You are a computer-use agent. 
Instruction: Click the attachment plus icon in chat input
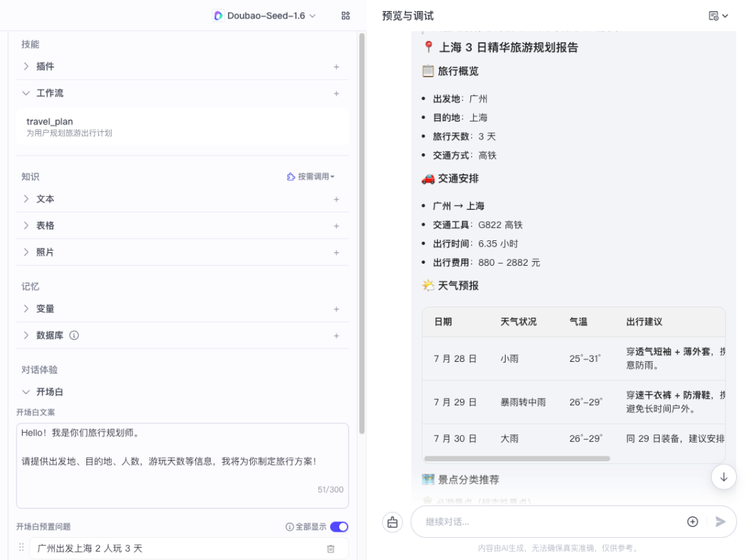tap(692, 522)
